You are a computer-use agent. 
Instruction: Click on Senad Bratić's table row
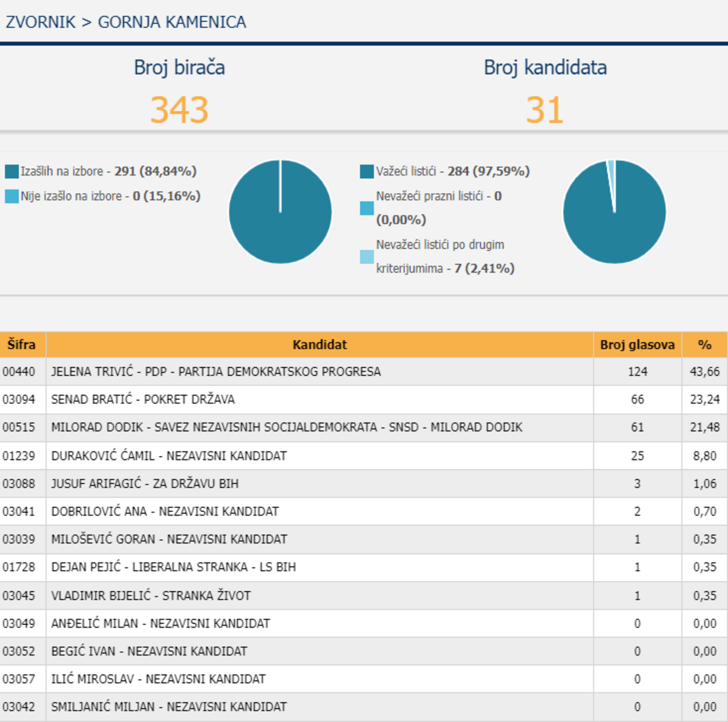click(143, 400)
